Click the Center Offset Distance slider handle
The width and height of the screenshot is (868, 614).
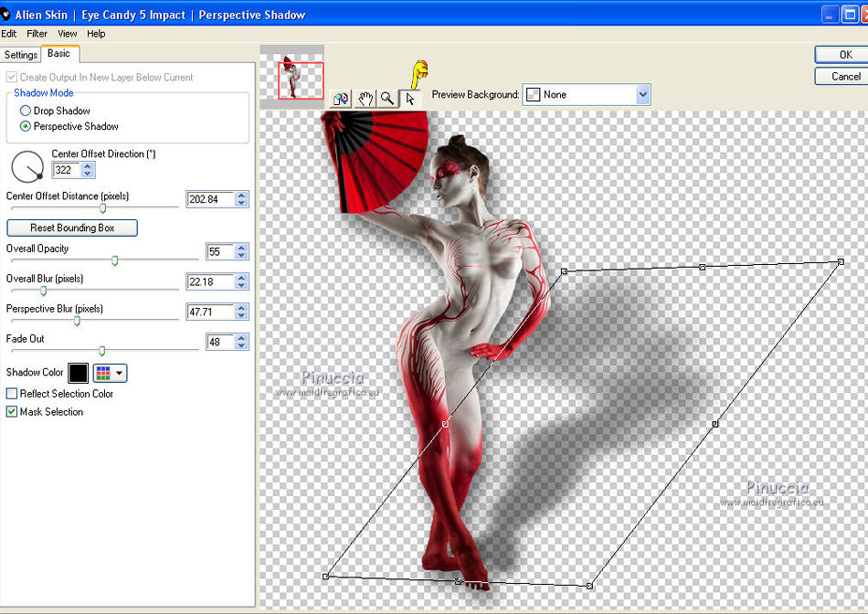coord(103,208)
